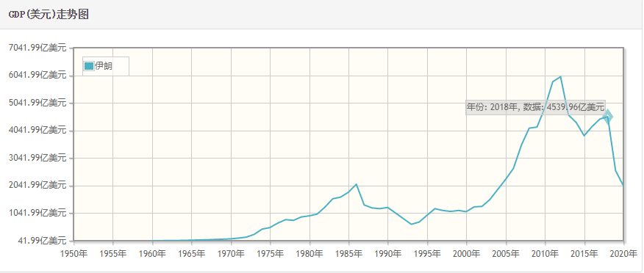Click the GDP(美元)走势图 chart title
The width and height of the screenshot is (644, 273).
pyautogui.click(x=49, y=15)
